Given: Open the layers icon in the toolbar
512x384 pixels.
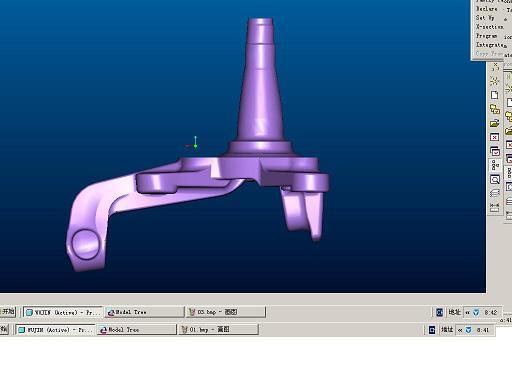Looking at the screenshot, I should (x=495, y=193).
